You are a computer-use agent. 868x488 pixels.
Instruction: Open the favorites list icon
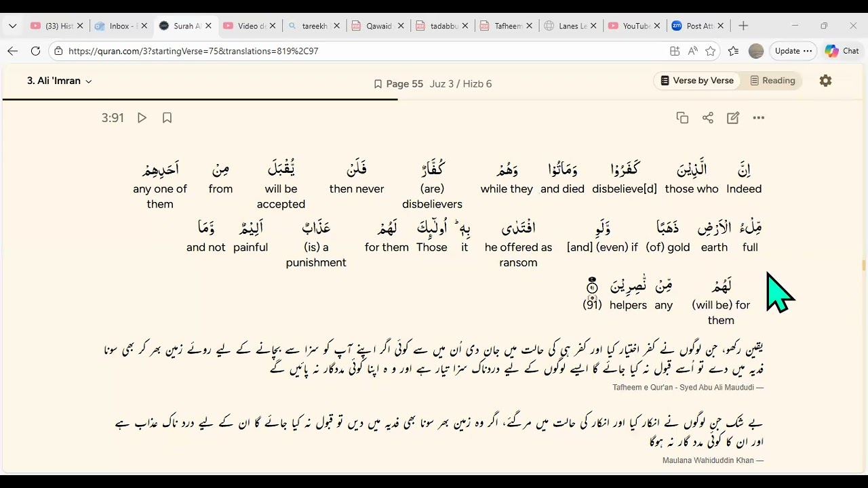click(733, 51)
